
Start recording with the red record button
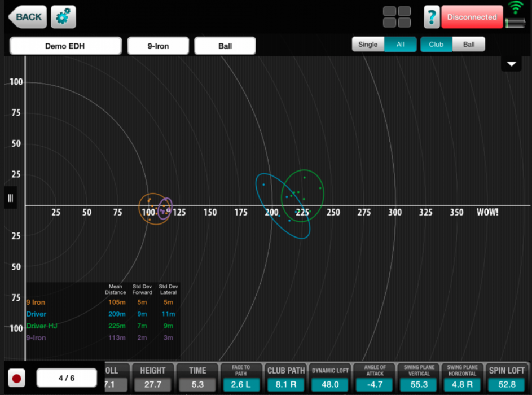[x=16, y=378]
